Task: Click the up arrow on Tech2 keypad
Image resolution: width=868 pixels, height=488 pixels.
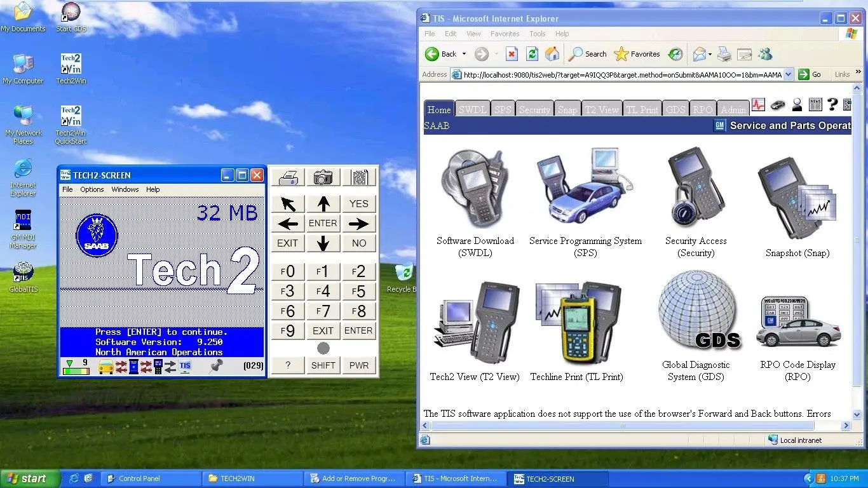Action: pyautogui.click(x=323, y=204)
